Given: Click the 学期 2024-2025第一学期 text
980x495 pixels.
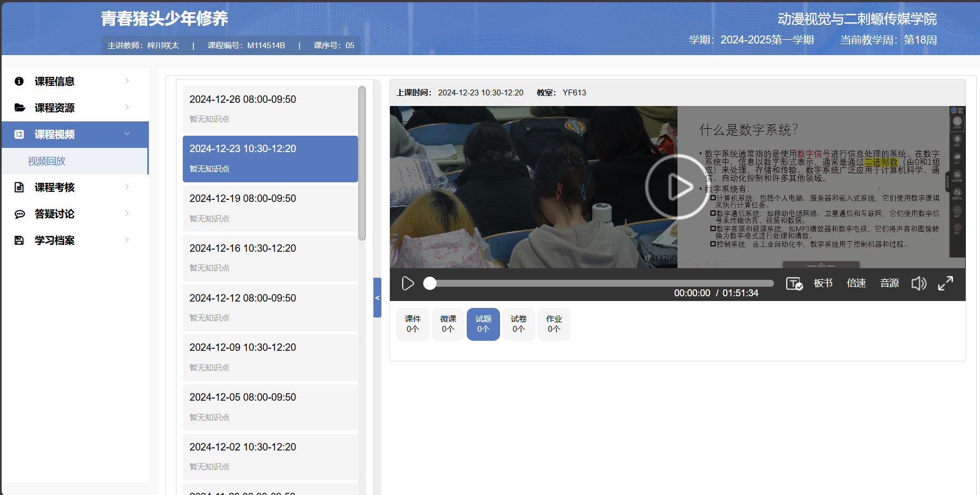Looking at the screenshot, I should point(751,40).
